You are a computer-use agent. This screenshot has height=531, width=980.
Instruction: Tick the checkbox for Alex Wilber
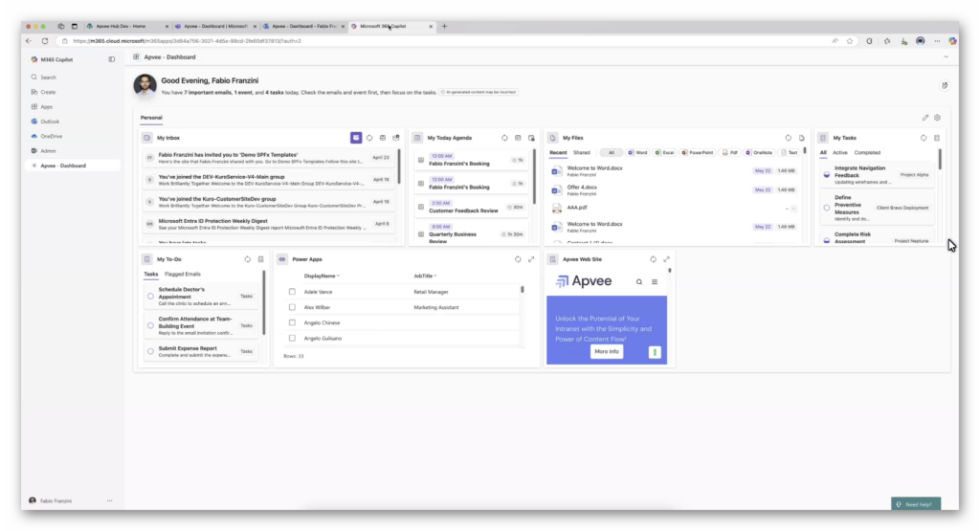pyautogui.click(x=292, y=307)
